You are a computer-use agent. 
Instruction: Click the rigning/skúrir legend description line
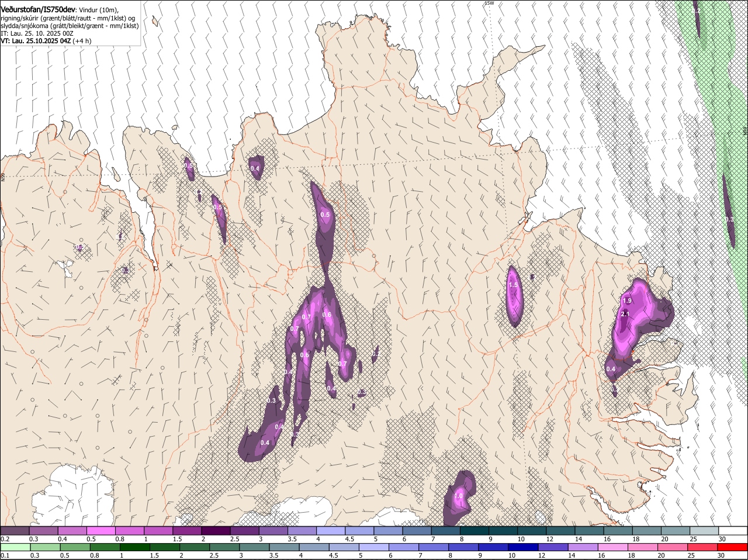click(68, 18)
